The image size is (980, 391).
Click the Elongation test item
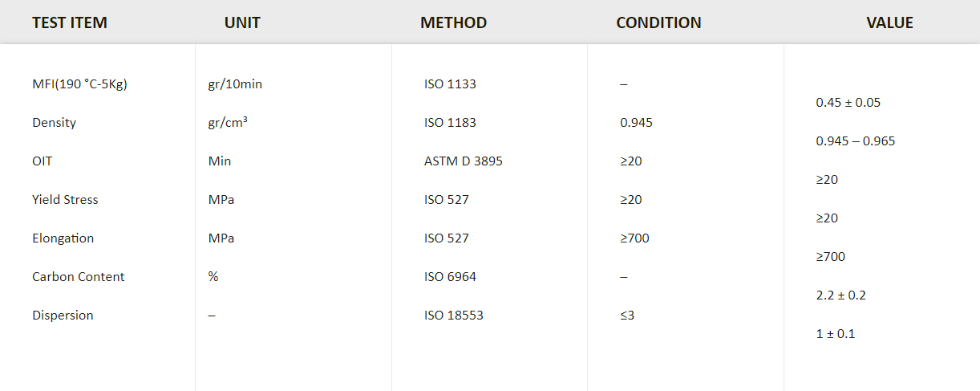click(63, 238)
